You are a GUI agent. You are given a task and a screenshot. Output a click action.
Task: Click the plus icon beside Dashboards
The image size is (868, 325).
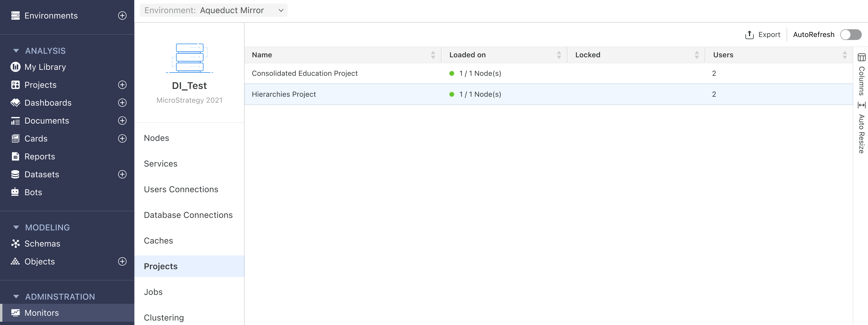[122, 102]
